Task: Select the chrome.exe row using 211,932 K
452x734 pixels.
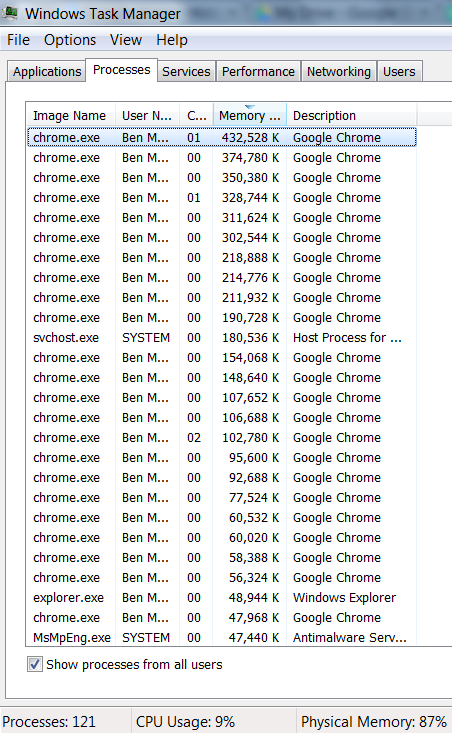Action: pos(221,298)
